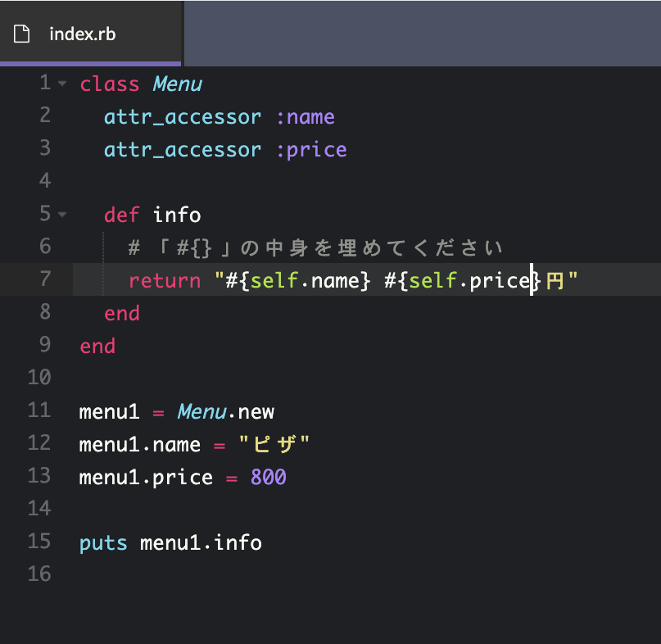This screenshot has height=644, width=661.
Task: Click line number 7 in the gutter
Action: coord(45,279)
